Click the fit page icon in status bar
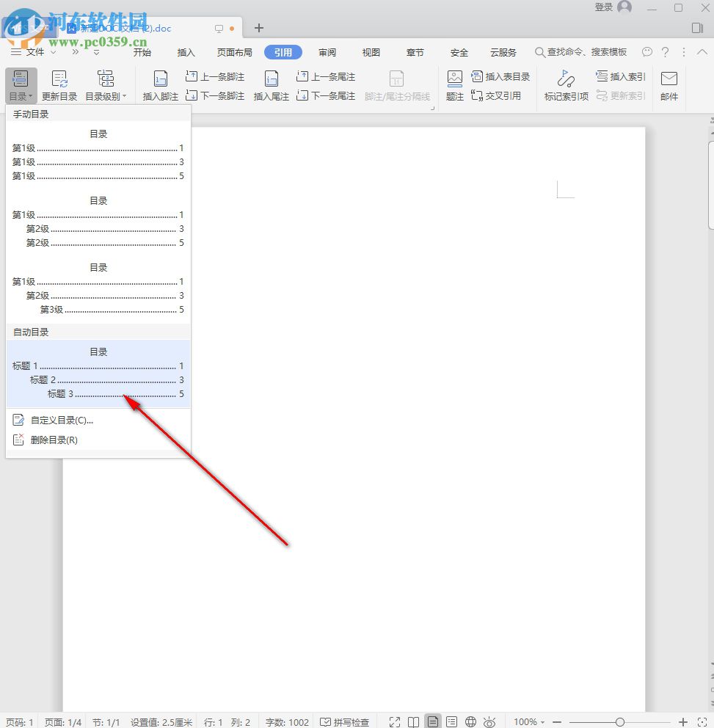The image size is (714, 728). (x=702, y=722)
